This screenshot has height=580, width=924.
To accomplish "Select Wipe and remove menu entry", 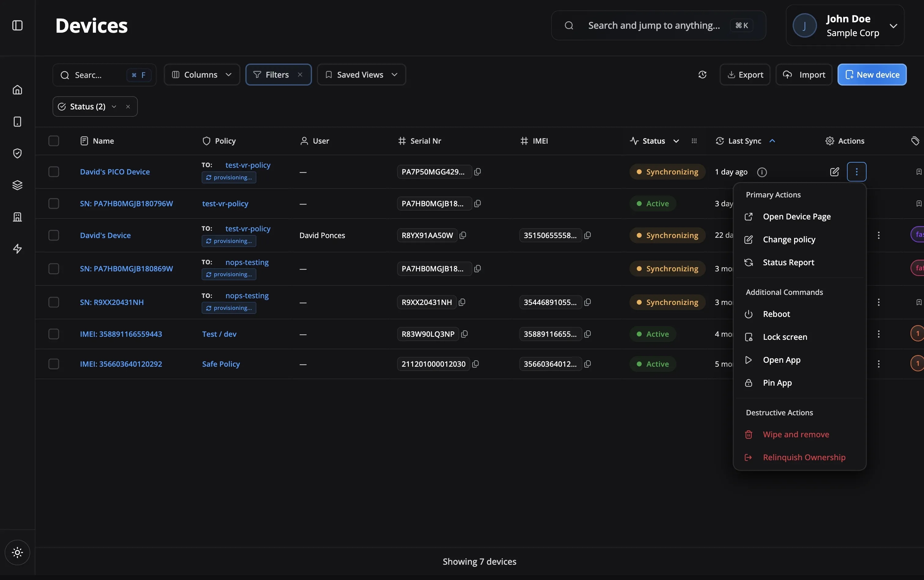I will pos(795,434).
